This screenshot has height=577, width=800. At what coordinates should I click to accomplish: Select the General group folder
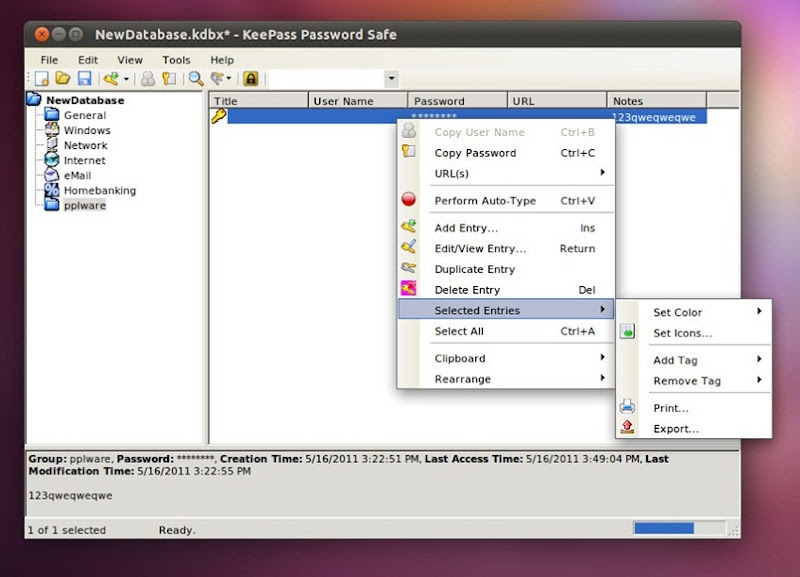pos(85,115)
